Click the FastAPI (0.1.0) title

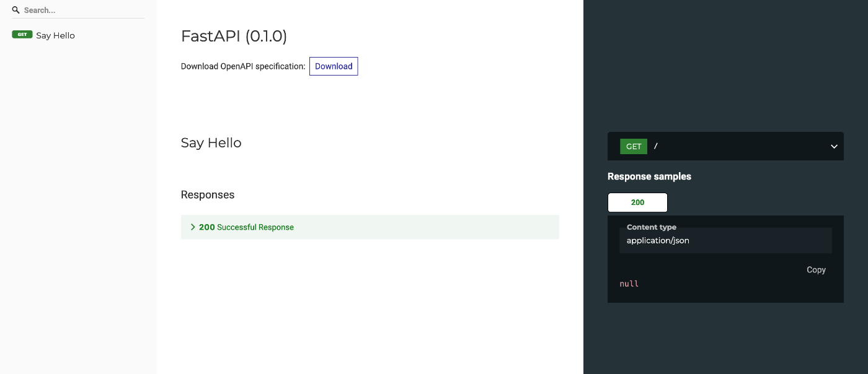tap(234, 37)
